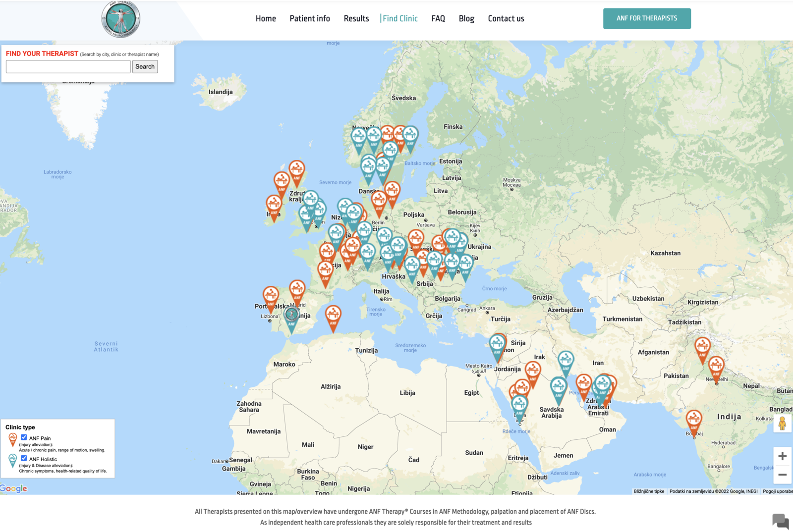The width and height of the screenshot is (793, 532).
Task: Toggle the ANF Pain checkbox
Action: 24,437
